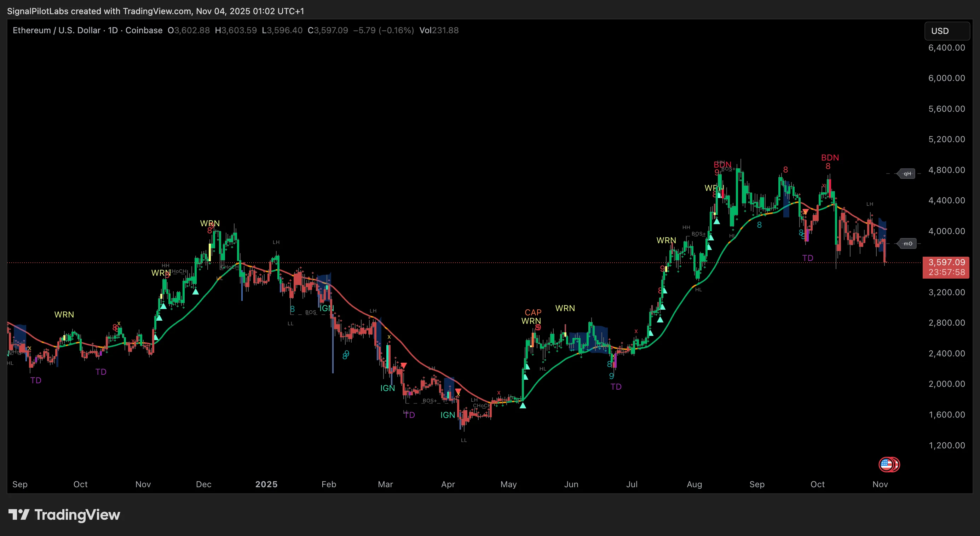Click the 2025 year label on the time axis
Image resolution: width=980 pixels, height=536 pixels.
(266, 484)
